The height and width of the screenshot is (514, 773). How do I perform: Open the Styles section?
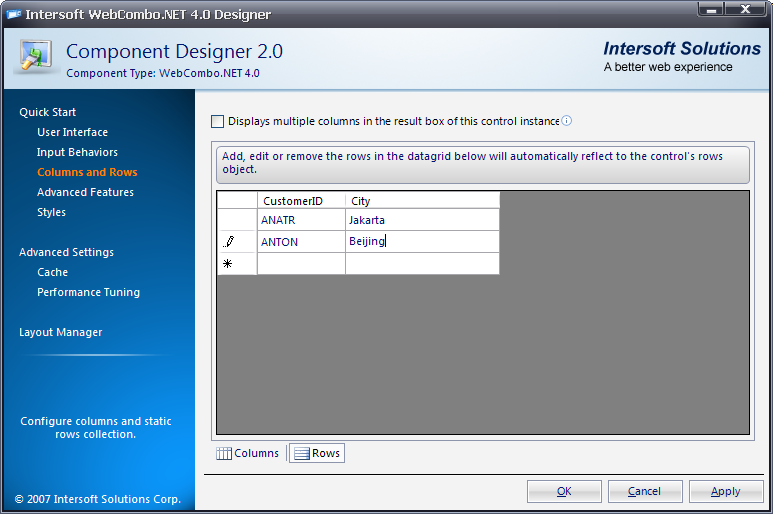pyautogui.click(x=51, y=212)
